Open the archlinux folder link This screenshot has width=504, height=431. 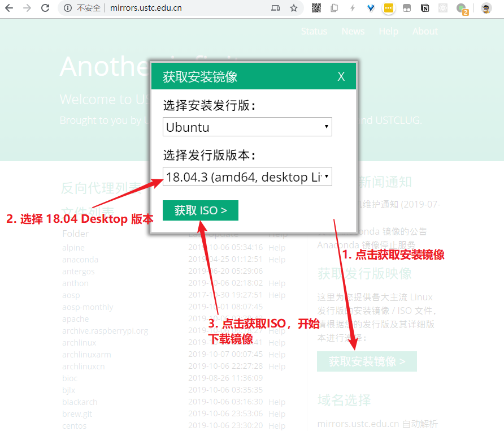79,343
